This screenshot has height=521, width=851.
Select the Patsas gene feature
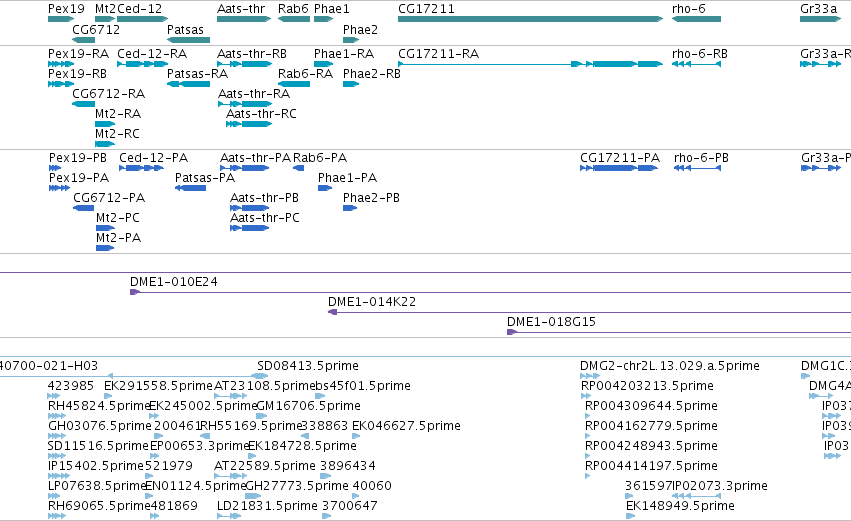[188, 40]
